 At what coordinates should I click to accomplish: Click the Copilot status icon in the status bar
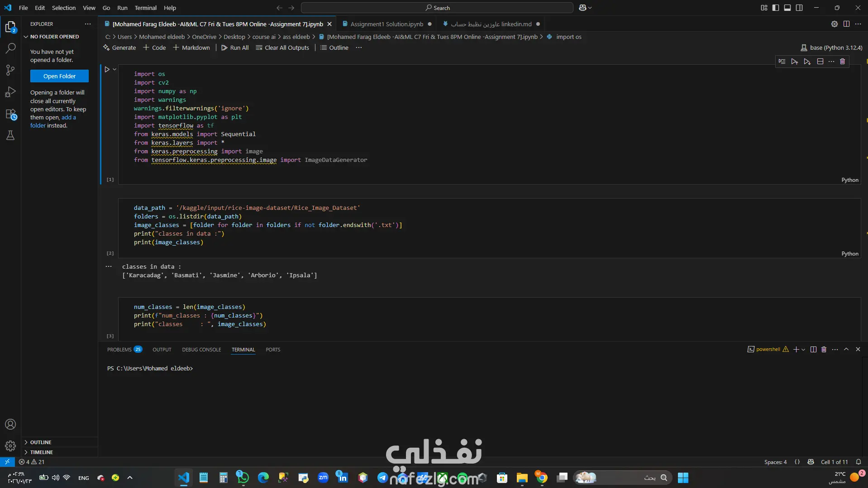pyautogui.click(x=811, y=462)
